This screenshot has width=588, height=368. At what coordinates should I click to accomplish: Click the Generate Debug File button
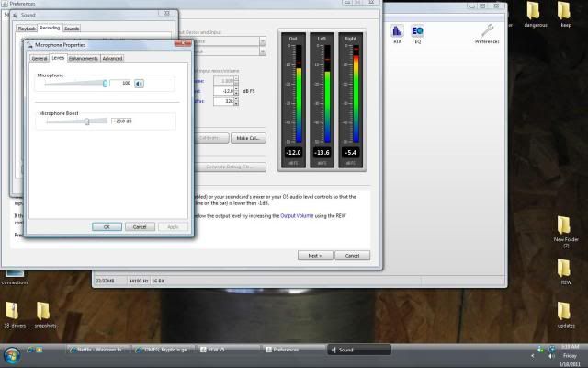230,167
